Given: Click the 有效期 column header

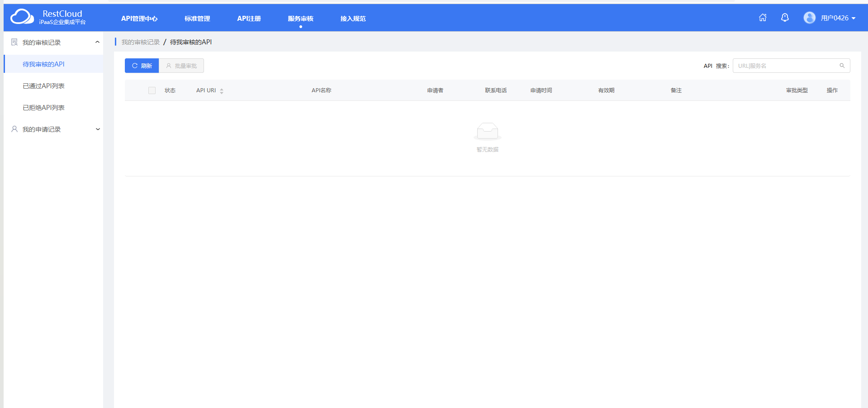Looking at the screenshot, I should [606, 90].
